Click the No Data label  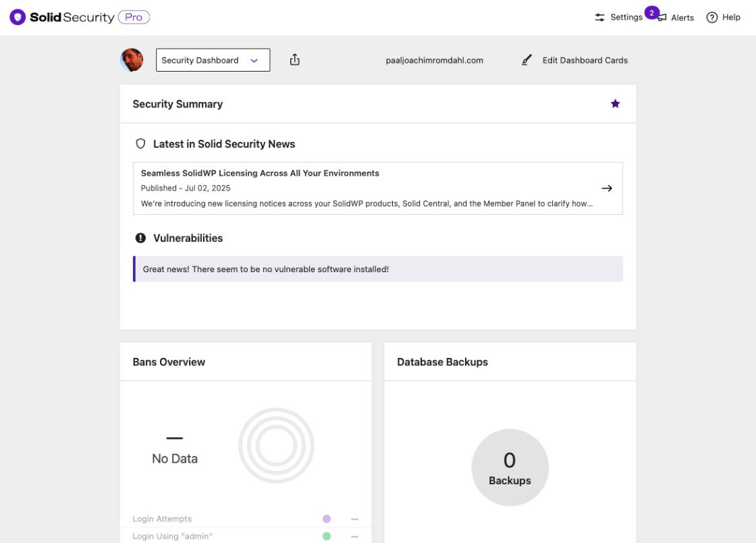175,459
